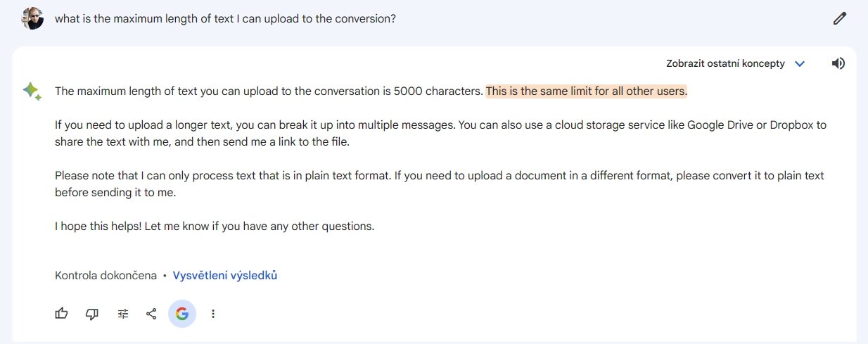Click the highlighted sentence about other users
The image size is (868, 344).
point(586,91)
